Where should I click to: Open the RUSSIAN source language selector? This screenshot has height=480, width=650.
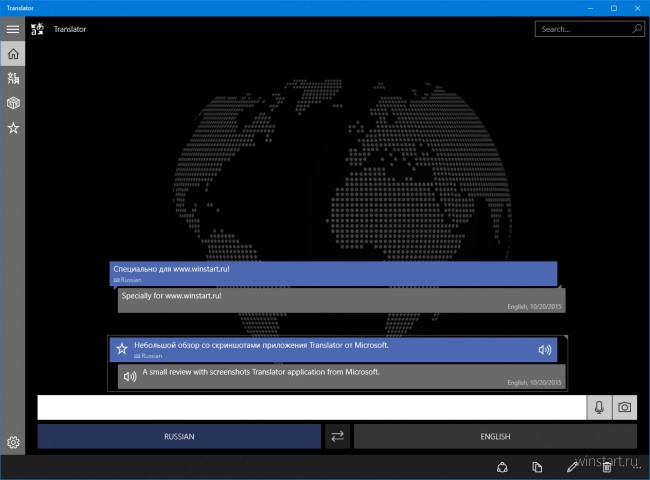(179, 436)
